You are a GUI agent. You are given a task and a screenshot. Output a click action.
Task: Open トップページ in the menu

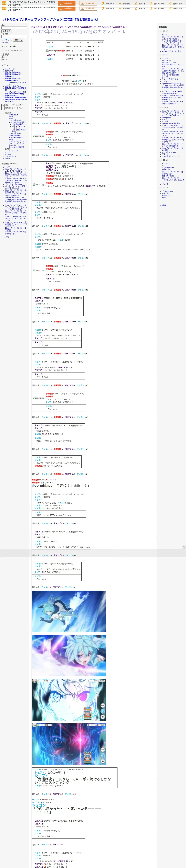click(10, 69)
